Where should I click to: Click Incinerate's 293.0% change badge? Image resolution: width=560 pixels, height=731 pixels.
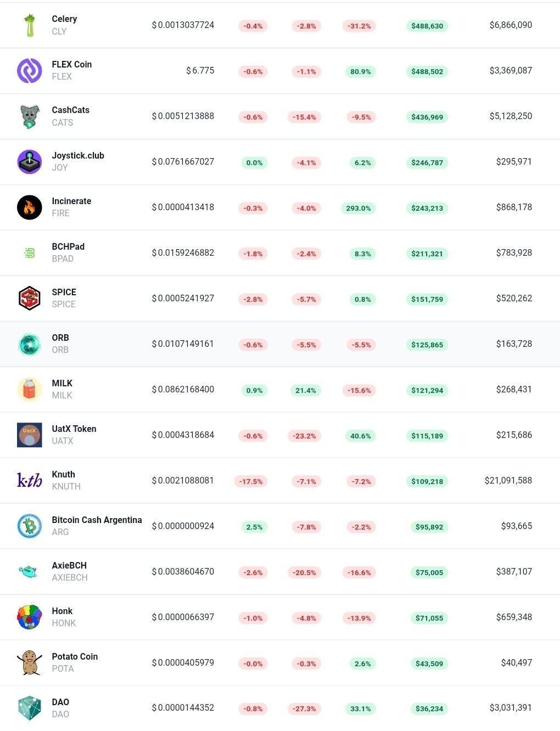(359, 208)
